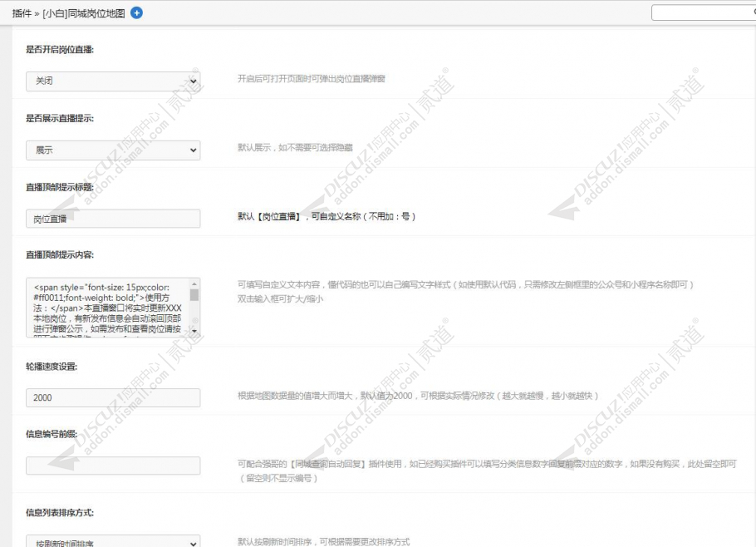The width and height of the screenshot is (756, 547).
Task: Click the 信息列表排序方式 label
Action: pyautogui.click(x=60, y=512)
